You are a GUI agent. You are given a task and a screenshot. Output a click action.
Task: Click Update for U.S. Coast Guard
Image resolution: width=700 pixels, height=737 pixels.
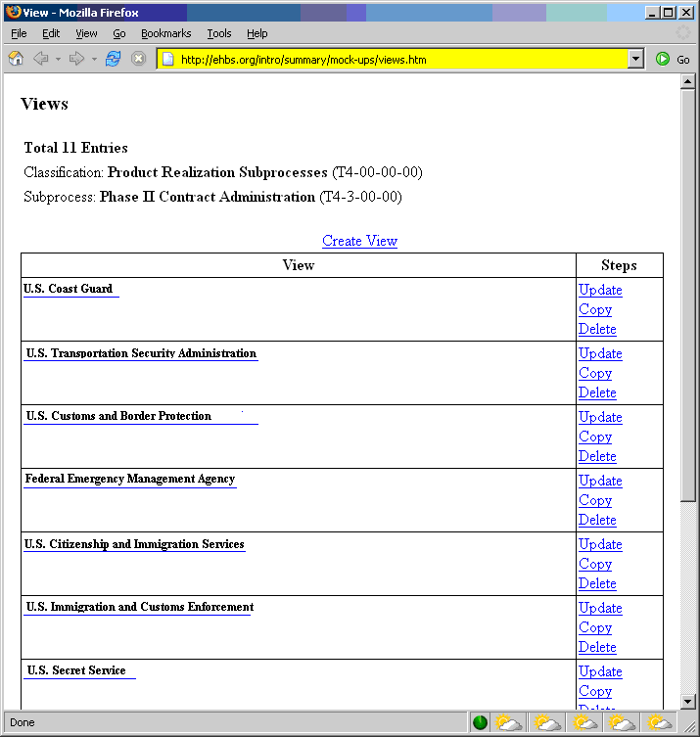[x=600, y=290]
